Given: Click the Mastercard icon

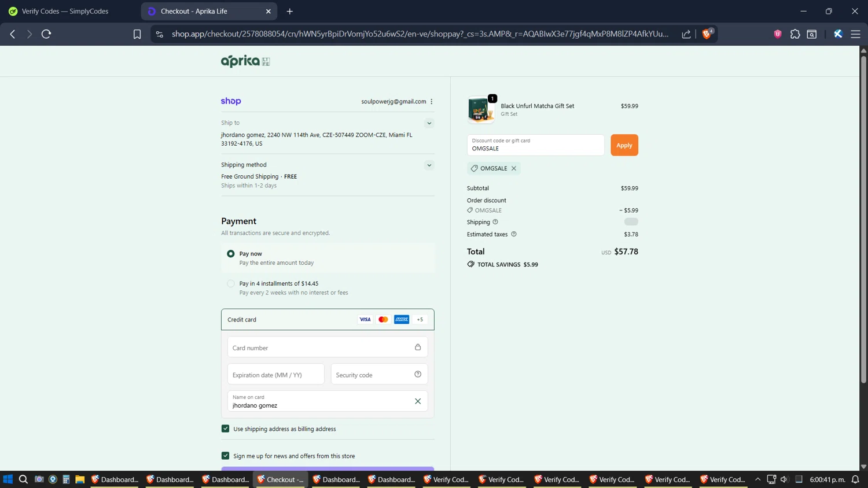Looking at the screenshot, I should (383, 319).
